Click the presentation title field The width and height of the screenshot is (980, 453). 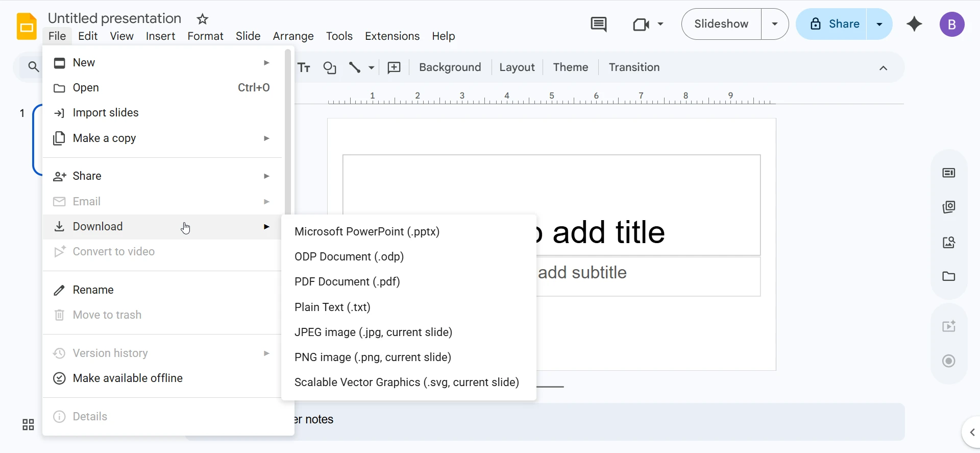click(x=114, y=18)
